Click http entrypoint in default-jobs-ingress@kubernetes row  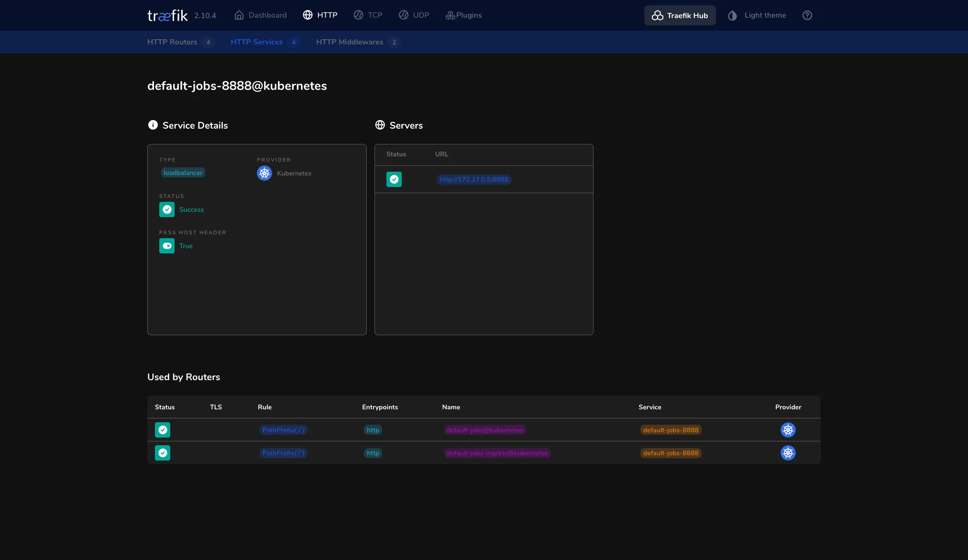pos(373,453)
